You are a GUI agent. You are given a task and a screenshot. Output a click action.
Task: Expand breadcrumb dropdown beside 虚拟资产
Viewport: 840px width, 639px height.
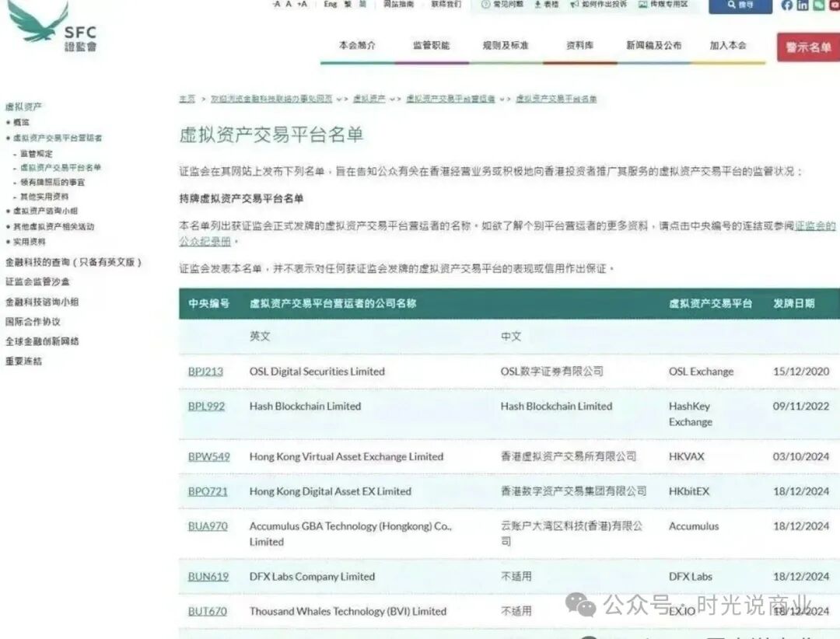coord(392,99)
